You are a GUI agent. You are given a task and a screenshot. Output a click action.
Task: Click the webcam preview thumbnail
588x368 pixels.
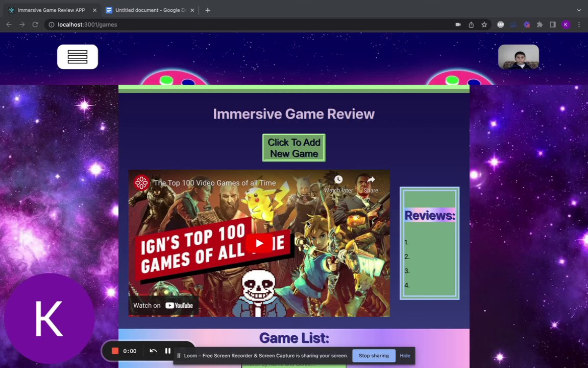[x=518, y=57]
